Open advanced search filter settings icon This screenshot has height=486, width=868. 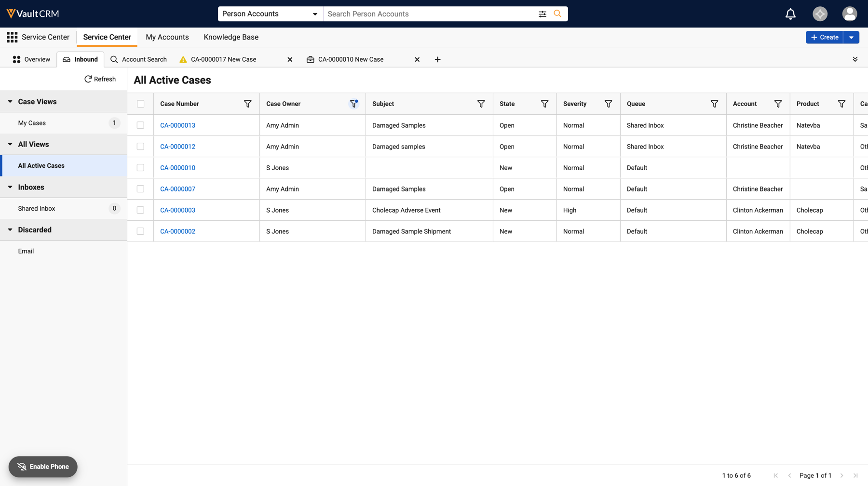[542, 14]
